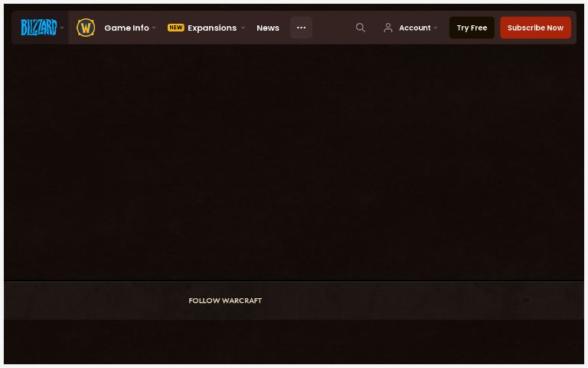Click the Blizzard logo

[x=38, y=28]
